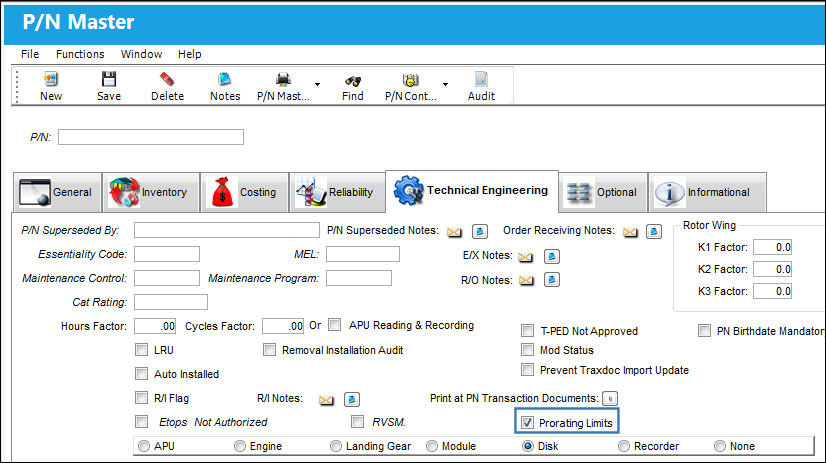Switch to the Informational tab
Image resolution: width=826 pixels, height=463 pixels.
(x=707, y=192)
